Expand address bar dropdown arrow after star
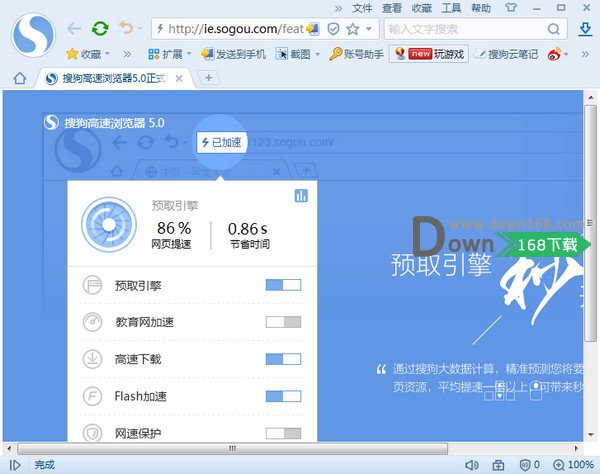Image resolution: width=600 pixels, height=474 pixels. (x=369, y=29)
